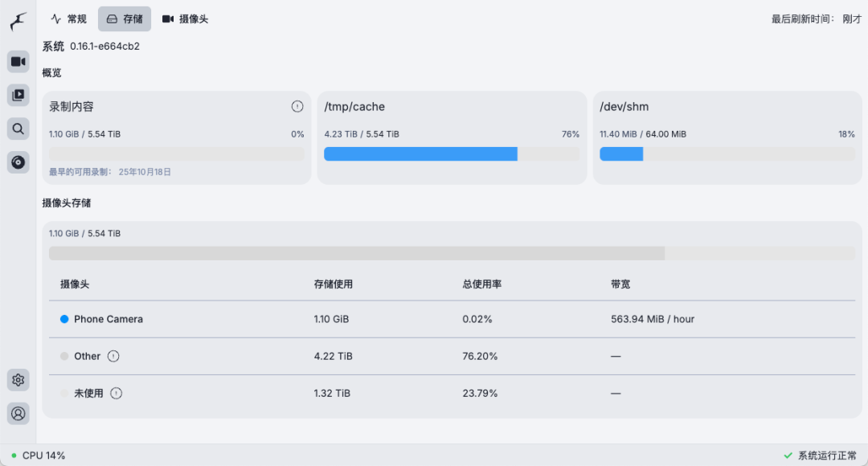Viewport: 868px width, 466px height.
Task: Open the user profile icon
Action: 18,413
